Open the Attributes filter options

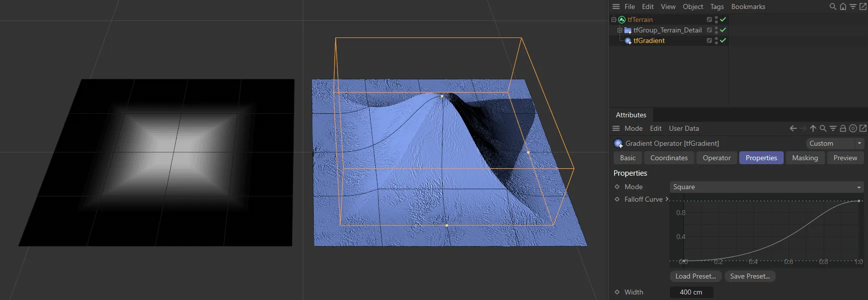pos(833,128)
